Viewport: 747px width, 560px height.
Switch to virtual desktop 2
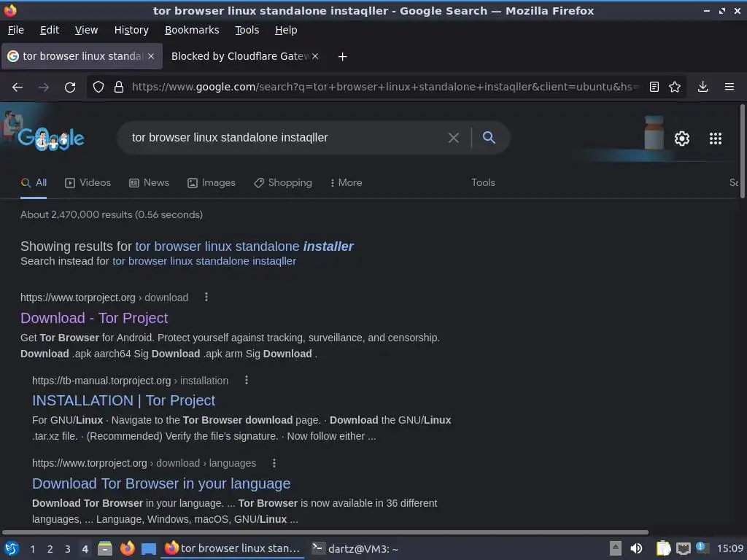(50, 549)
